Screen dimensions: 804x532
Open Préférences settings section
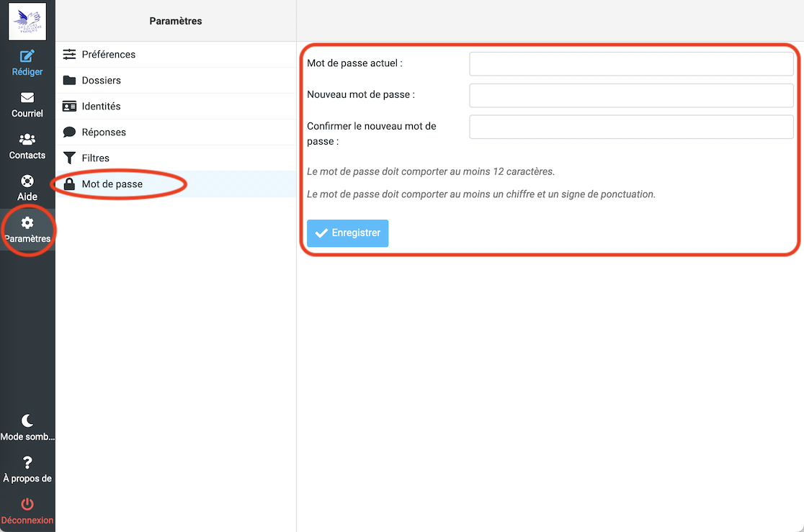click(108, 55)
